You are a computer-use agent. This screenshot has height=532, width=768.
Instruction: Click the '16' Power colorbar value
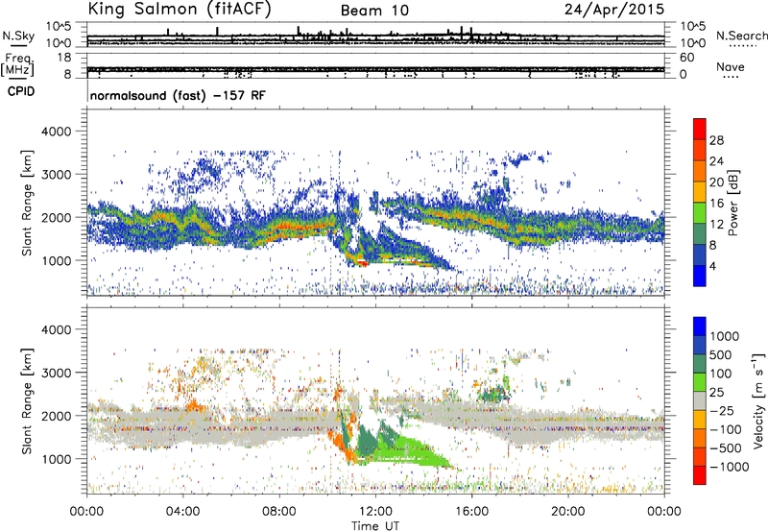coord(716,204)
